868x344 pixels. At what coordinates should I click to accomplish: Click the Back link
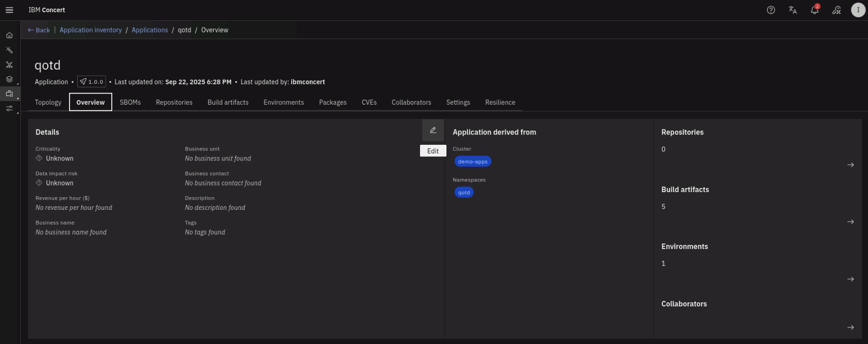click(39, 30)
